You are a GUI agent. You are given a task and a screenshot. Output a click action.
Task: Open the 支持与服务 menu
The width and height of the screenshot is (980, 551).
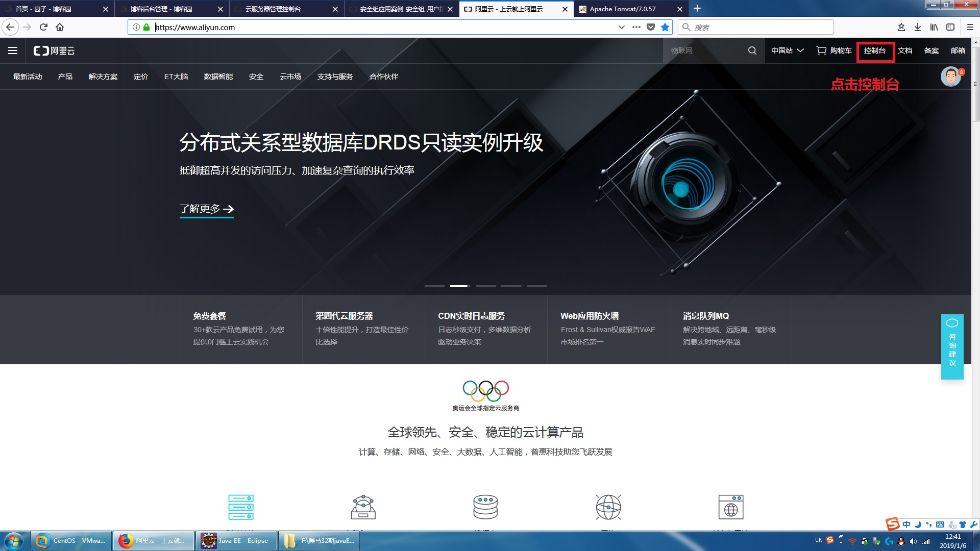pos(335,77)
